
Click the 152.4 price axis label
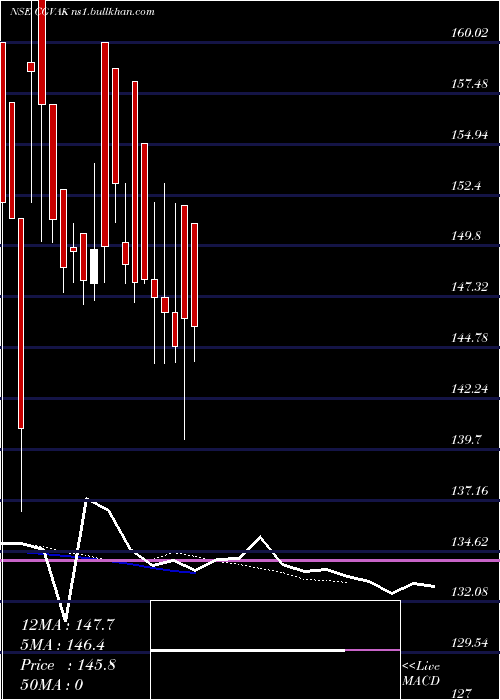465,185
